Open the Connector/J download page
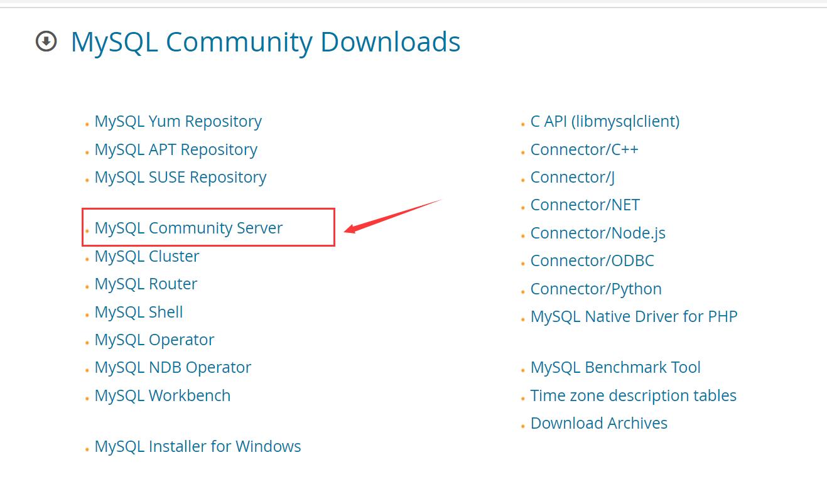The height and width of the screenshot is (504, 827). [572, 177]
